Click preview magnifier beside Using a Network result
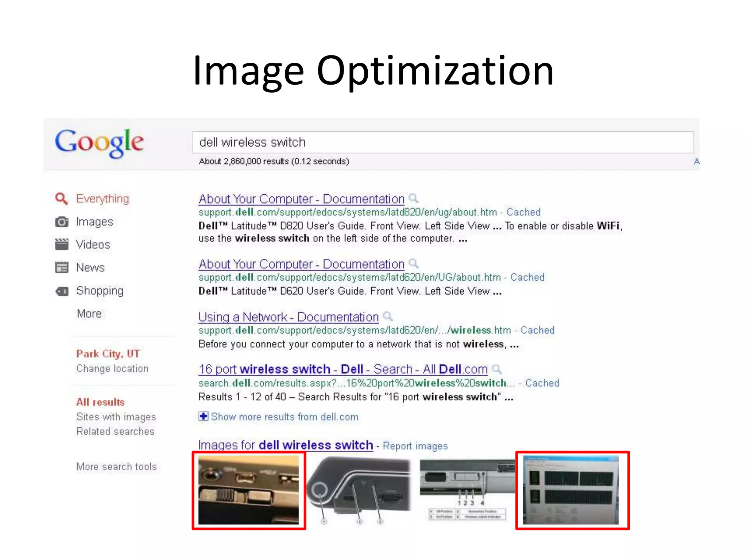The height and width of the screenshot is (560, 747). [388, 316]
